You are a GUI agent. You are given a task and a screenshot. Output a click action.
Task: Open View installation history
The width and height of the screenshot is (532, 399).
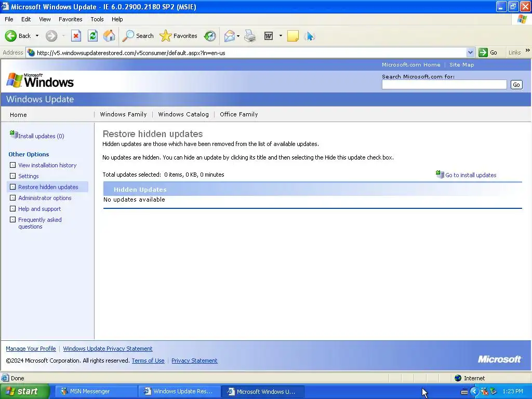pyautogui.click(x=47, y=165)
